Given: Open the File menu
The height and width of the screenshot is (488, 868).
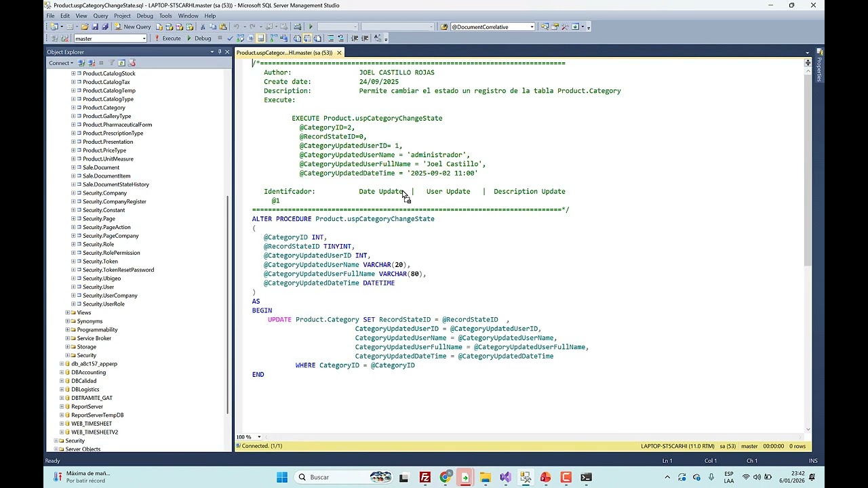Looking at the screenshot, I should click(x=50, y=16).
